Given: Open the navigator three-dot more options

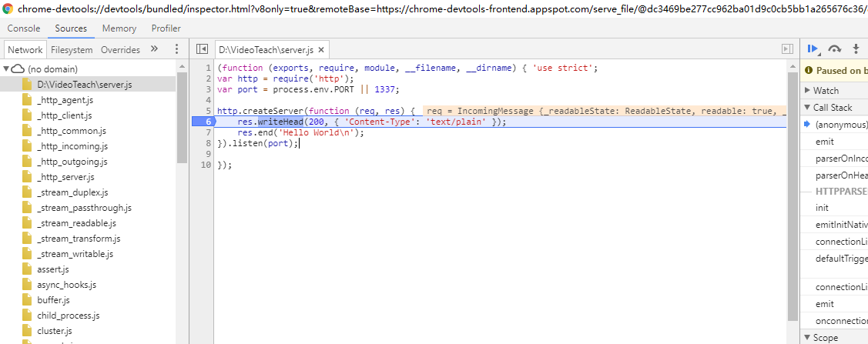Looking at the screenshot, I should [176, 49].
